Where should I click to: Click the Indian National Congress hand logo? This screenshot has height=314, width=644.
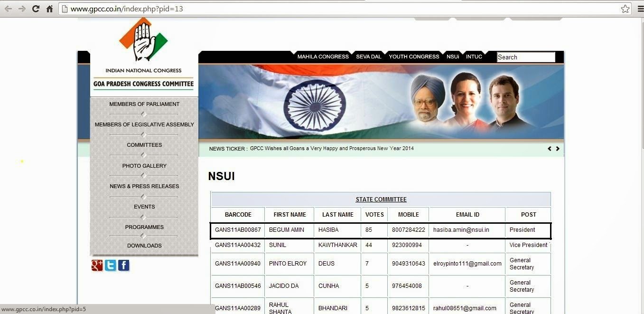pyautogui.click(x=144, y=39)
